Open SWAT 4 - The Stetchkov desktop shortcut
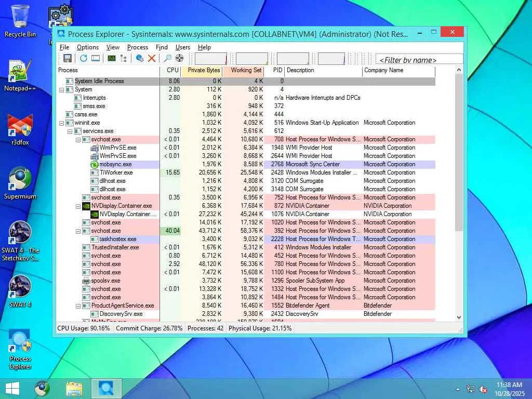 [x=20, y=241]
